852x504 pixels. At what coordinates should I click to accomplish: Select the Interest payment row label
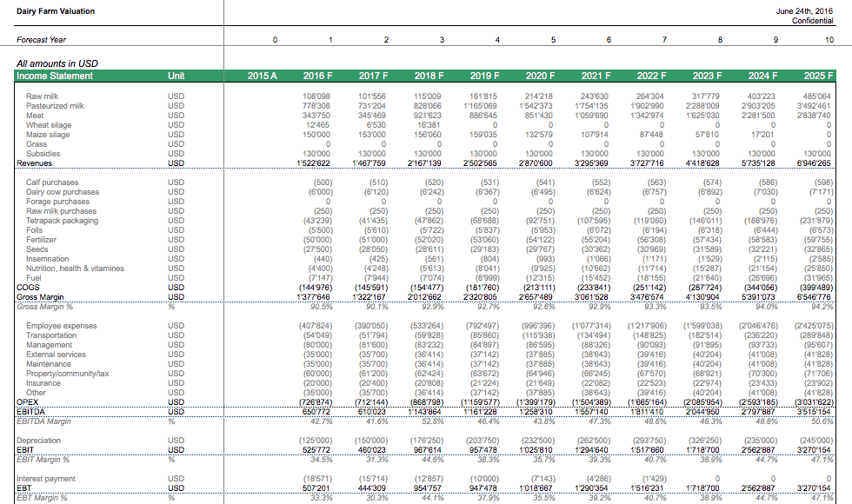click(x=45, y=479)
